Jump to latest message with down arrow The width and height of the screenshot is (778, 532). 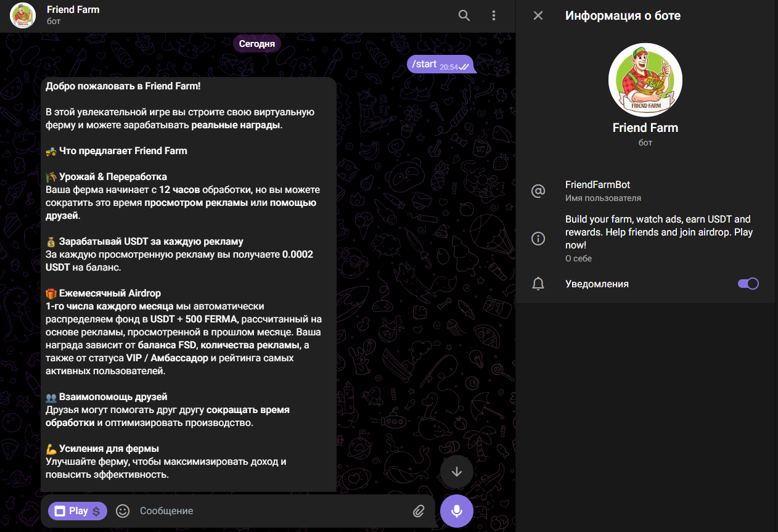click(457, 472)
